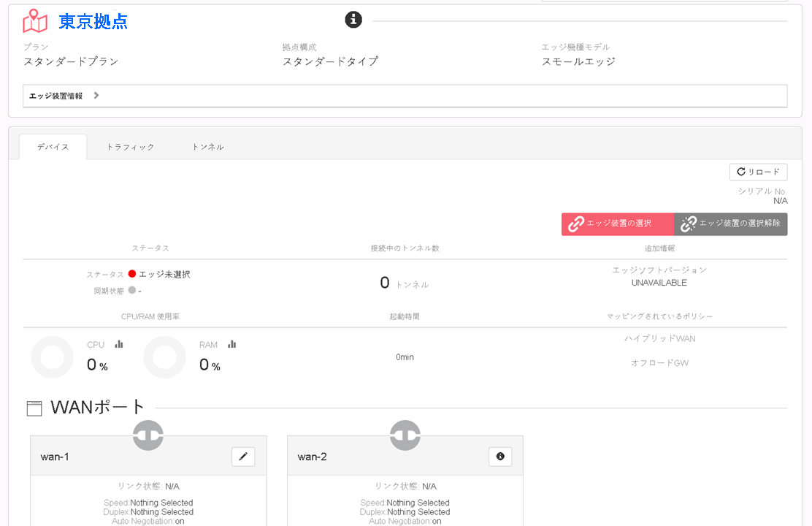This screenshot has width=812, height=526.
Task: Click the エッジ装置の選択 button
Action: click(x=617, y=224)
